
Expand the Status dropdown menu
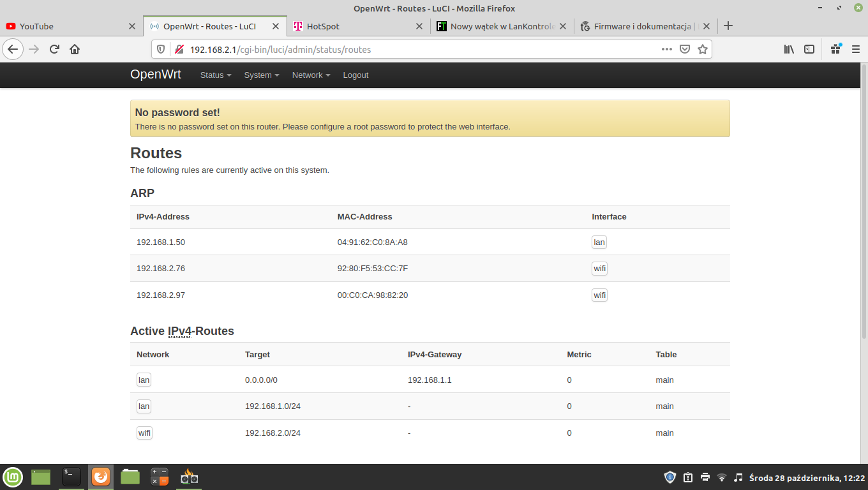215,75
